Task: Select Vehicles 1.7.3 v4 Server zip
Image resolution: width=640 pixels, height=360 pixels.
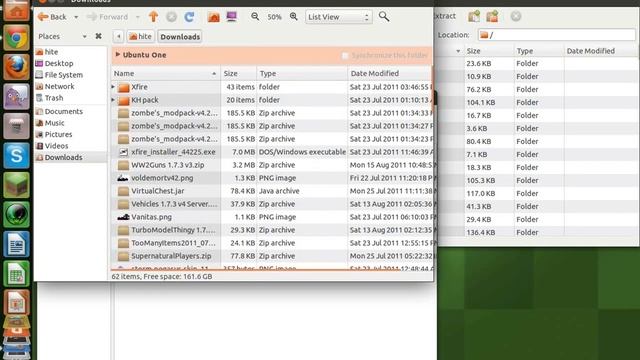Action: (x=271, y=204)
